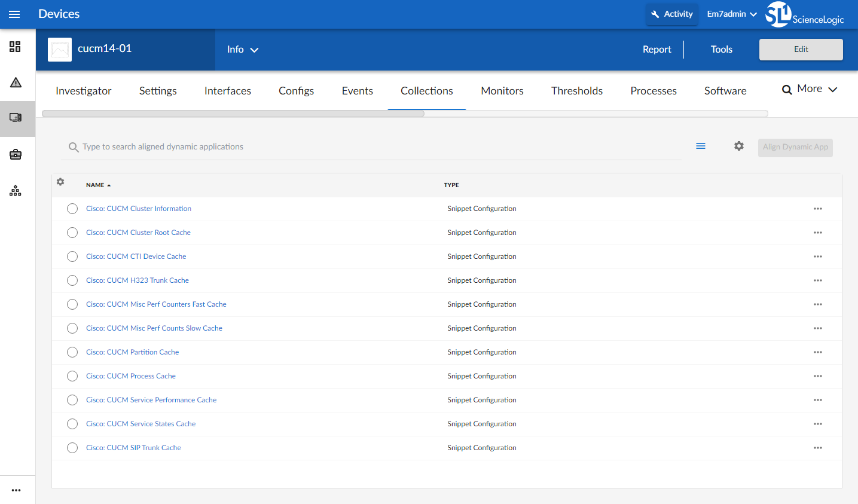Expand the Info dropdown

242,50
